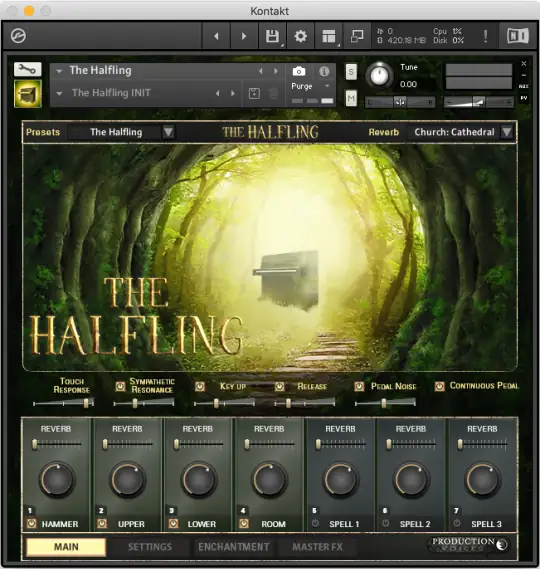Toggle the Solo S button
The width and height of the screenshot is (540, 569).
(351, 72)
